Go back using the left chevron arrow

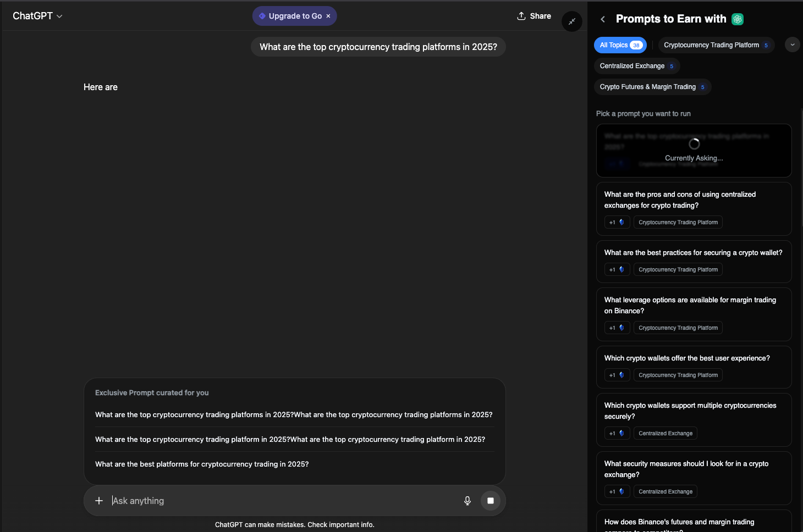click(x=603, y=19)
